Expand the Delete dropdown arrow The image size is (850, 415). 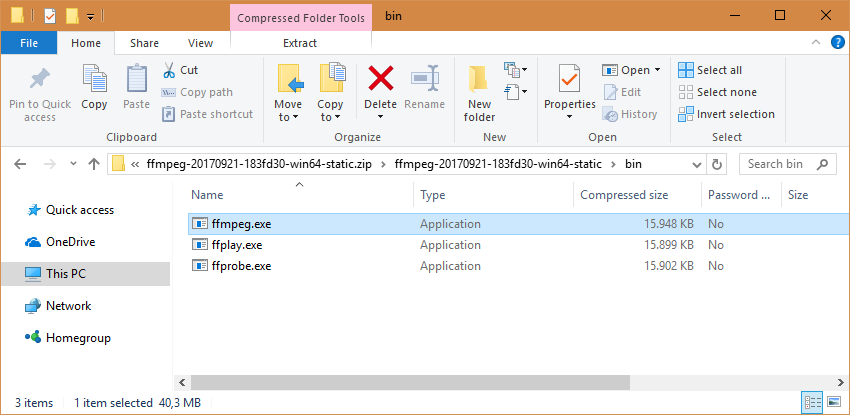tap(380, 116)
